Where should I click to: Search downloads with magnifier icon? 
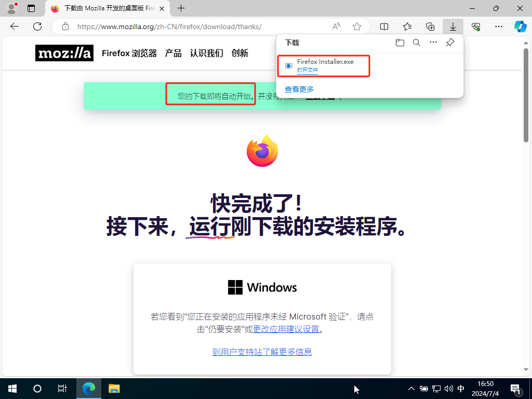click(417, 43)
